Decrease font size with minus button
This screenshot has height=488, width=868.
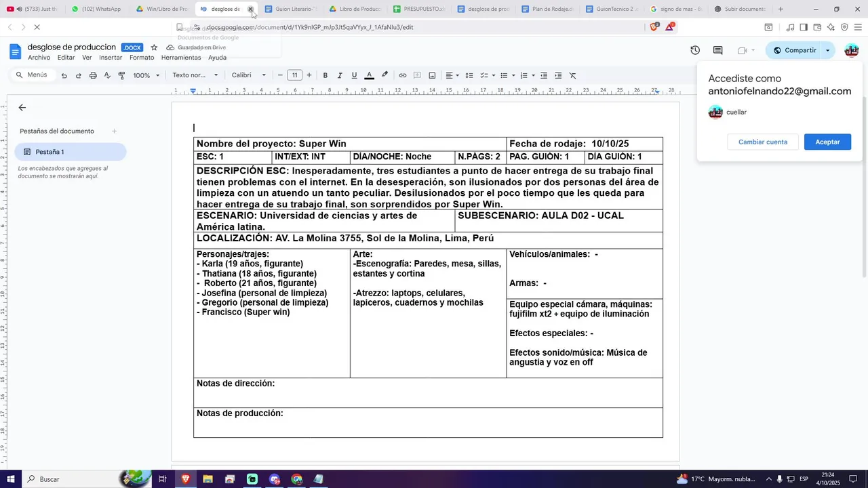pyautogui.click(x=280, y=75)
